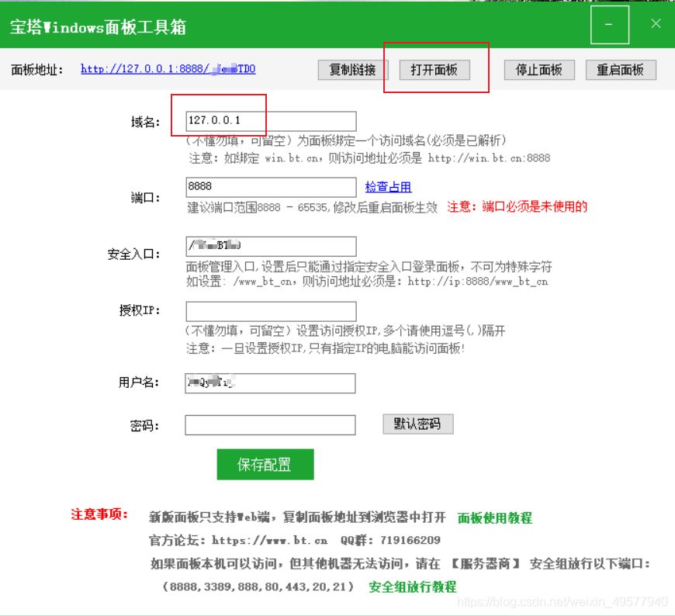Click the red warning 注意: 端口必须是未使用的
This screenshot has width=675, height=616.
pos(517,206)
